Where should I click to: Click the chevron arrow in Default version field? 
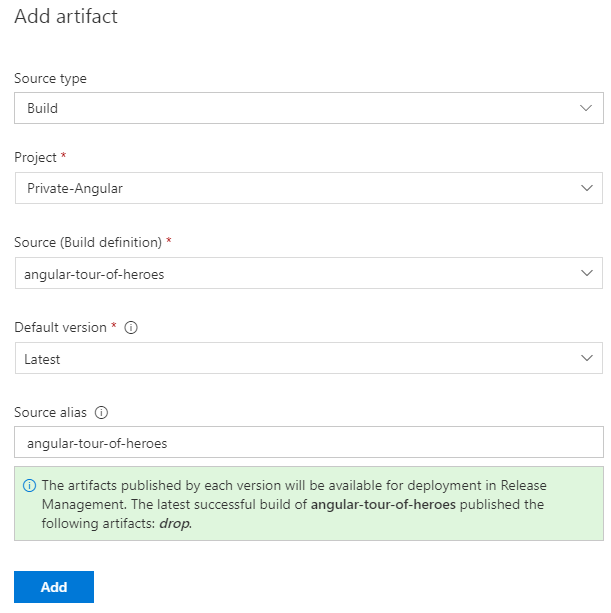(x=586, y=358)
